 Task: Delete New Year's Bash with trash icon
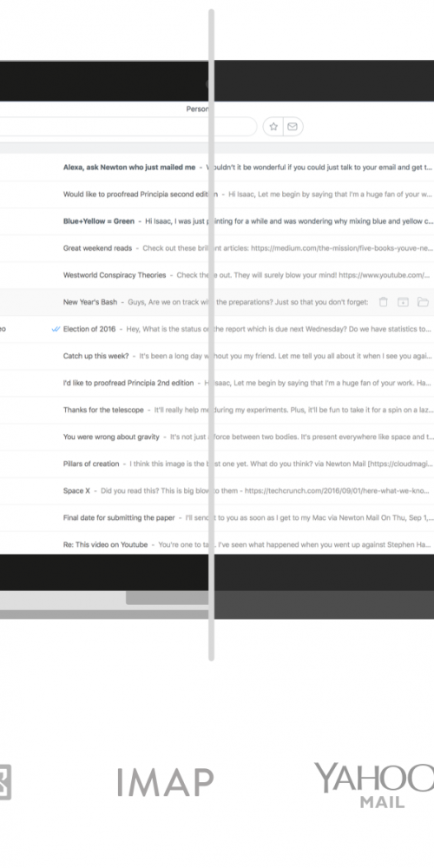(383, 302)
